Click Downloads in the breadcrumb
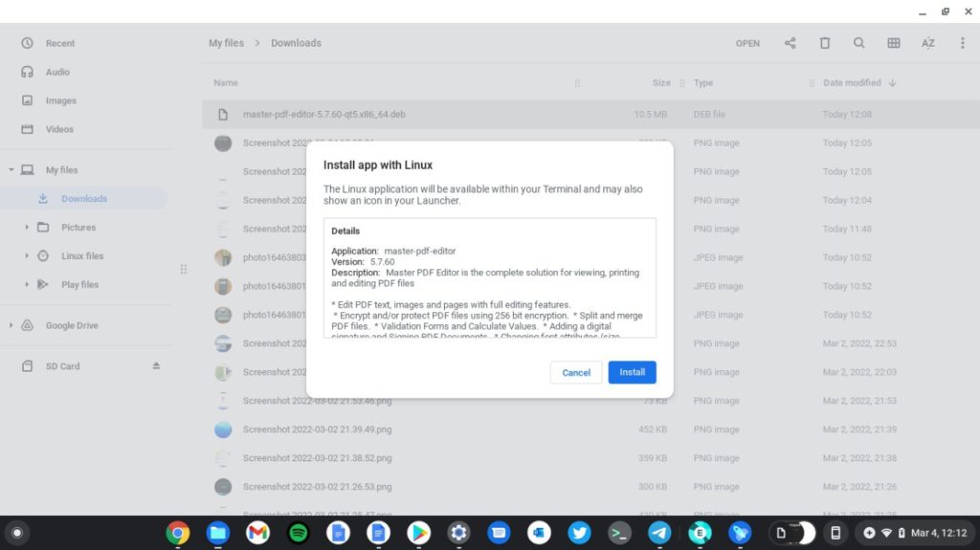This screenshot has height=550, width=980. point(297,43)
